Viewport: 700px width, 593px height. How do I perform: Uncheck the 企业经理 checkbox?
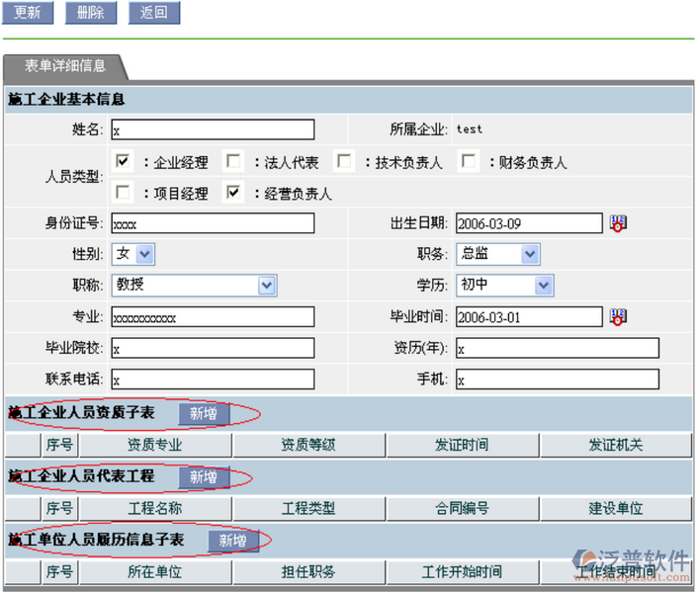(x=124, y=161)
